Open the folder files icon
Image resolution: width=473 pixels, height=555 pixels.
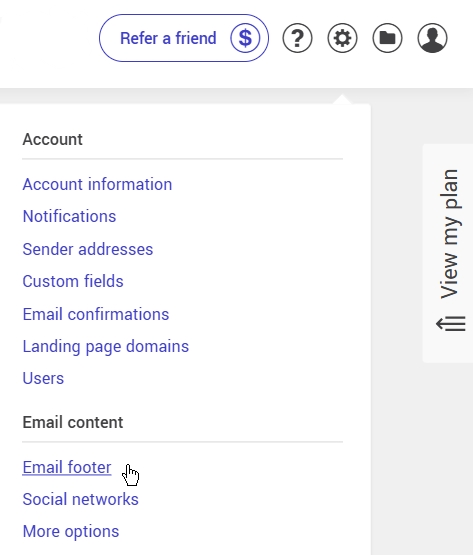387,38
